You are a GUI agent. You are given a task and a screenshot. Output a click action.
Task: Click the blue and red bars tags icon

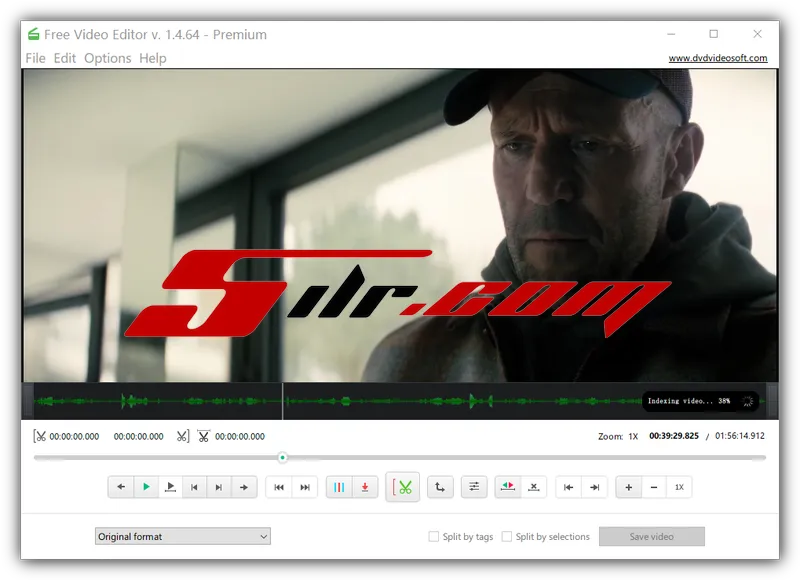point(339,487)
